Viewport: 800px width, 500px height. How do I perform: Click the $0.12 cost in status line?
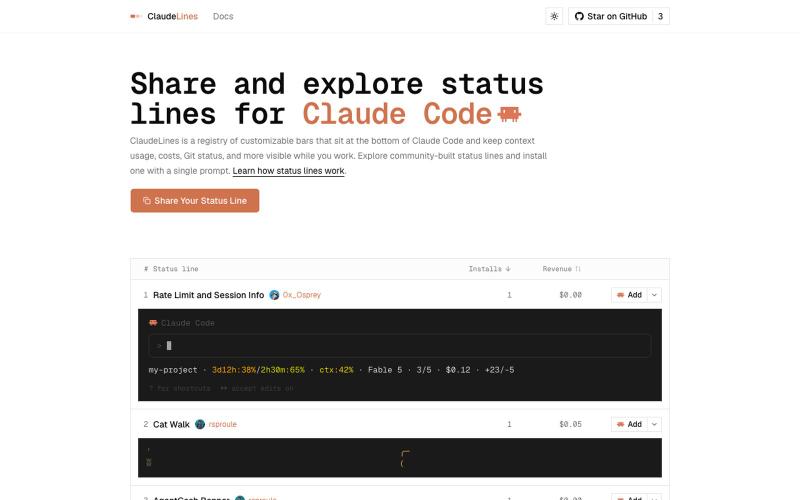point(458,370)
